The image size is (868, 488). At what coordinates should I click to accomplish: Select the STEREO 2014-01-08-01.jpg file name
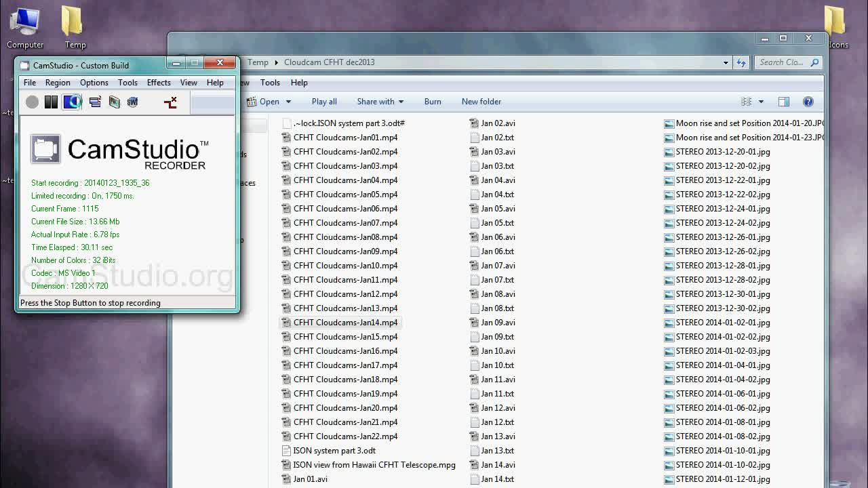click(723, 422)
